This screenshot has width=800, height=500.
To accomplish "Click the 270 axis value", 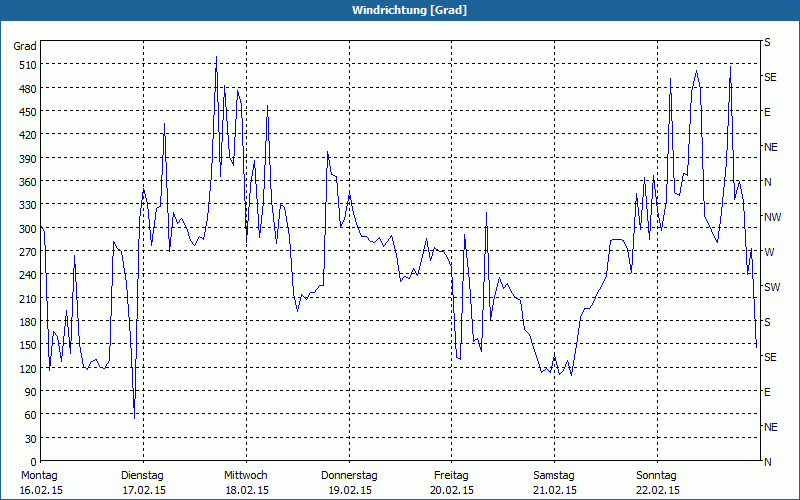I will tap(28, 252).
